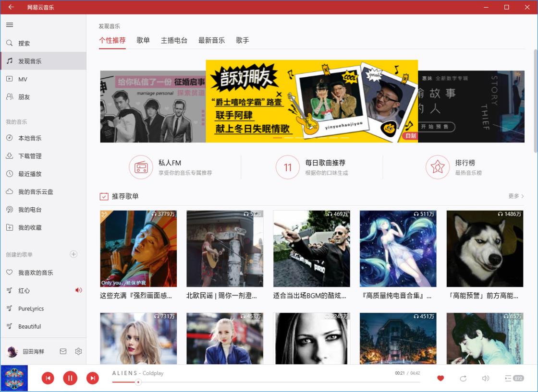538x392 pixels.
Task: Select the 发现音乐 music note icon
Action: (x=10, y=61)
